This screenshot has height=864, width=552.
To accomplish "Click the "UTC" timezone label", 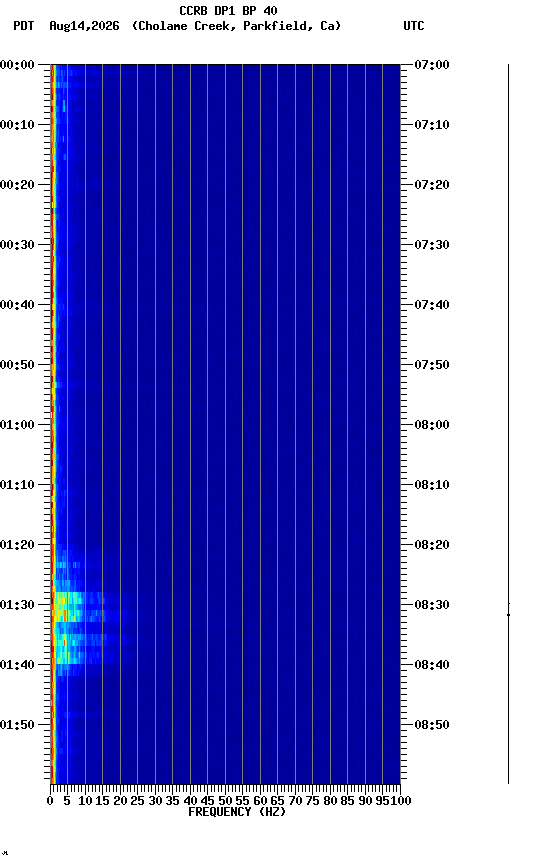I will [x=414, y=26].
